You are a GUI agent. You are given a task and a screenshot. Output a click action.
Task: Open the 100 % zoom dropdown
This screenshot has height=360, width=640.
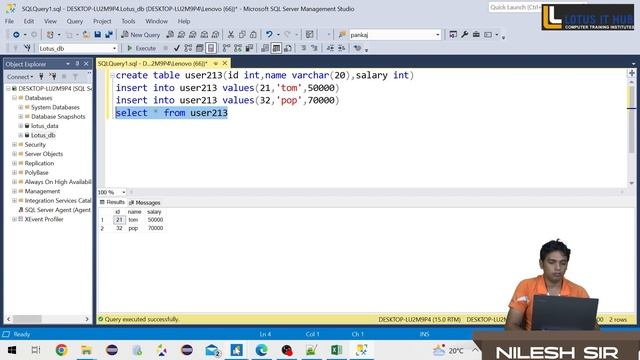(123, 192)
